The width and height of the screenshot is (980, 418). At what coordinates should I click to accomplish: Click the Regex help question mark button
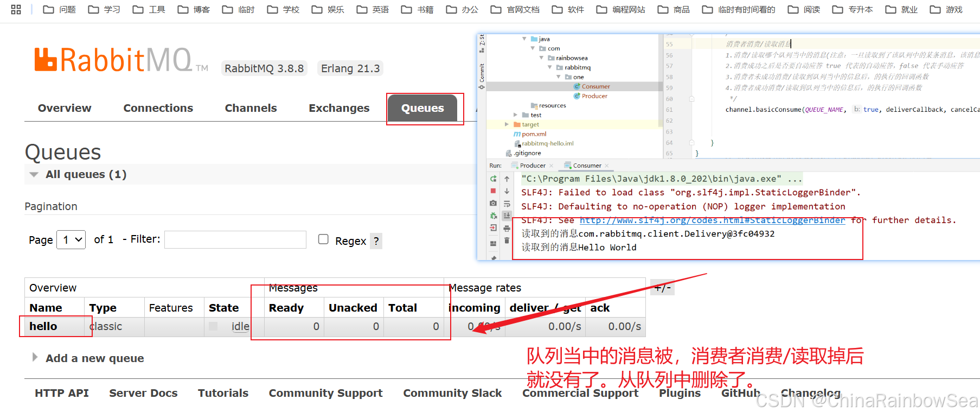tap(376, 240)
